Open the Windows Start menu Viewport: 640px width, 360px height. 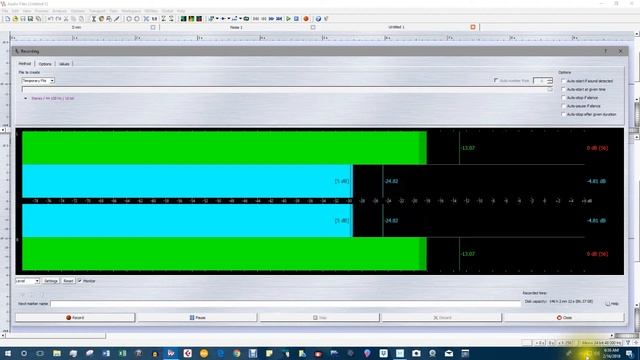point(8,353)
